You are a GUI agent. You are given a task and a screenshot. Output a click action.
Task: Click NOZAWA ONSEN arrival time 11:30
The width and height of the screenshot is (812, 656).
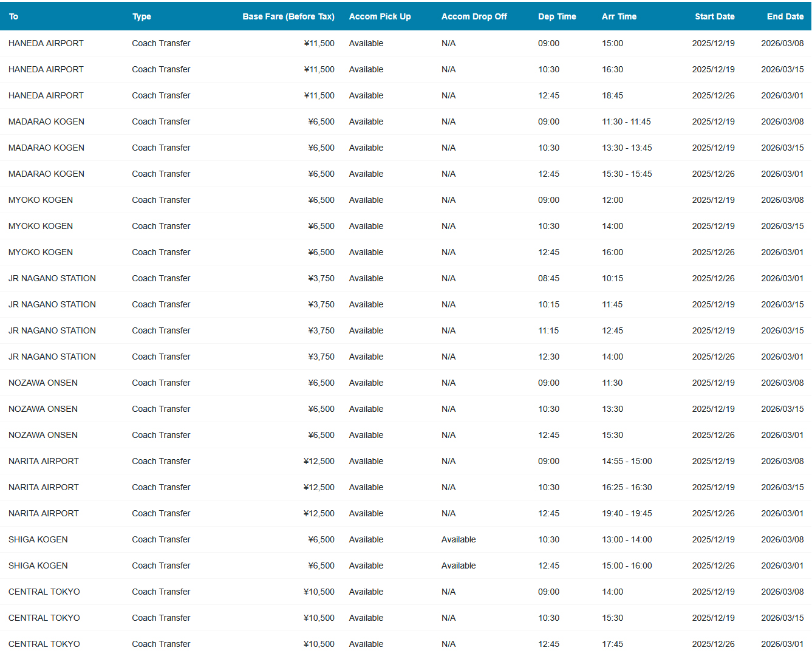point(612,383)
